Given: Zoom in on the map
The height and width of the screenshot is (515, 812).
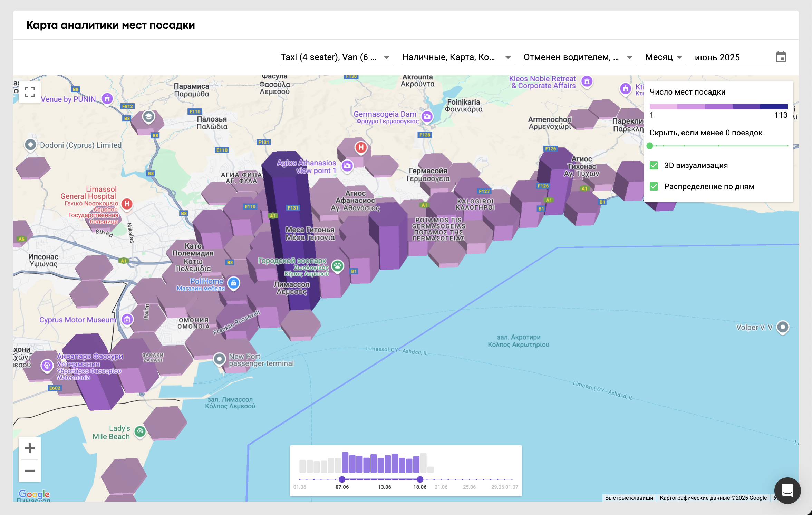Looking at the screenshot, I should click(x=30, y=448).
